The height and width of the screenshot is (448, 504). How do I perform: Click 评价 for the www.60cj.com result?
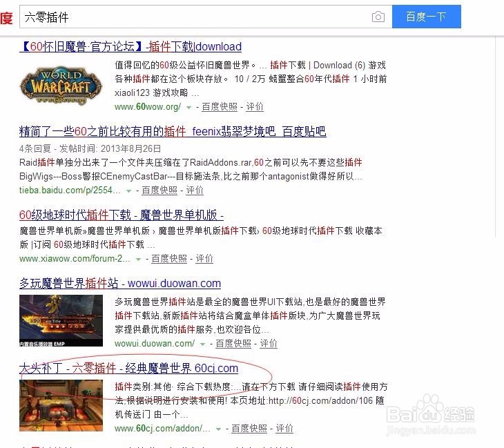(284, 429)
